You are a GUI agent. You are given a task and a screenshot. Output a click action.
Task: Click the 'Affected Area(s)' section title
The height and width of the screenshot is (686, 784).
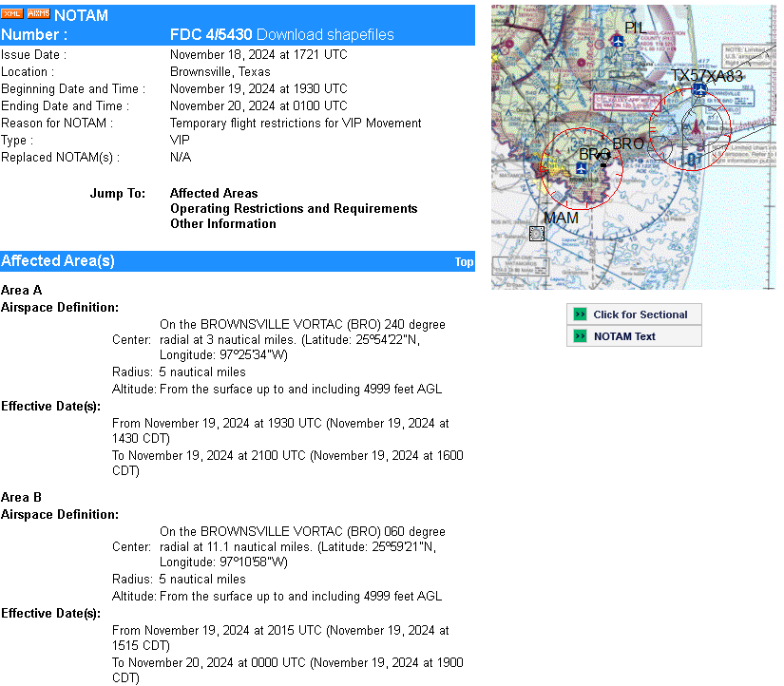click(58, 261)
